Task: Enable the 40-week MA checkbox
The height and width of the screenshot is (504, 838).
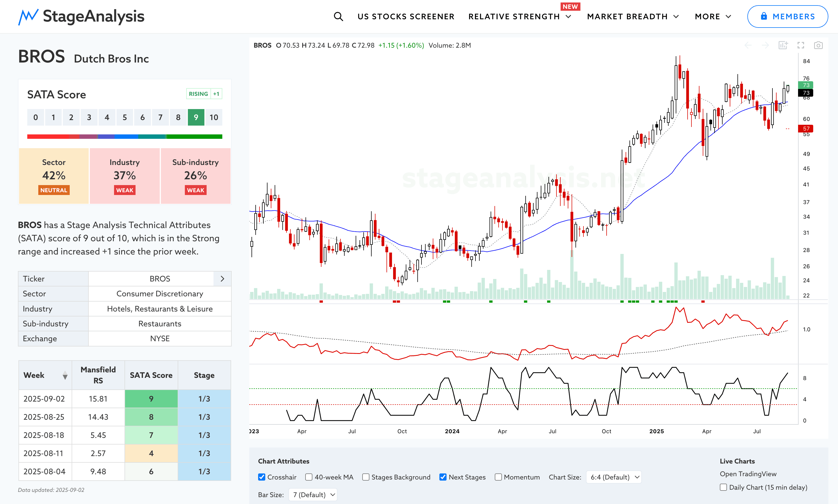Action: pyautogui.click(x=309, y=477)
